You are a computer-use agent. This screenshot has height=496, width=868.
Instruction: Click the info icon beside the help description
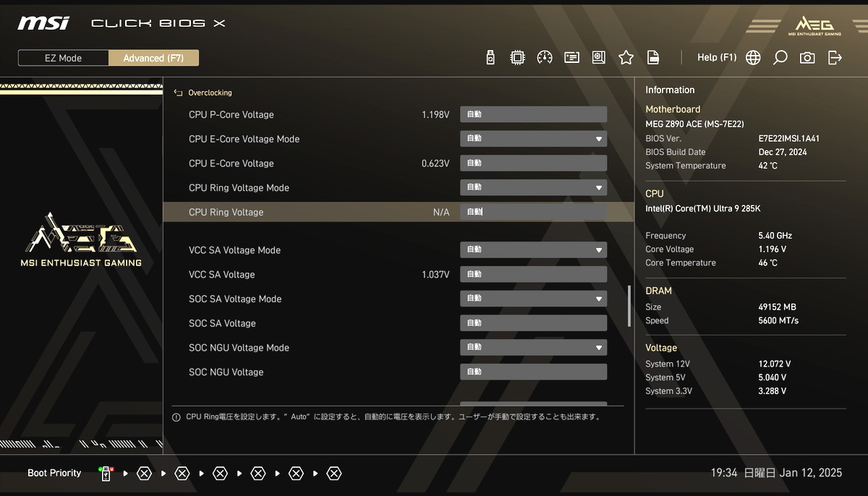tap(176, 417)
